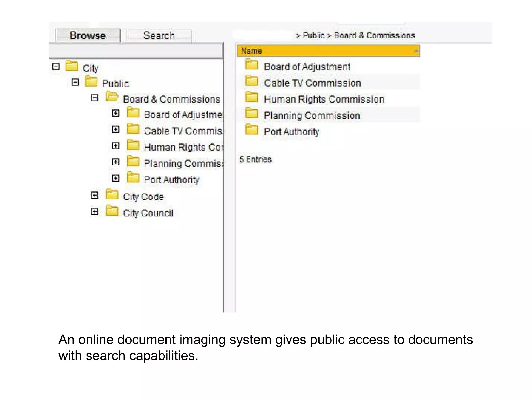Go to Public in the breadcrumb
The width and height of the screenshot is (532, 399).
(x=314, y=35)
